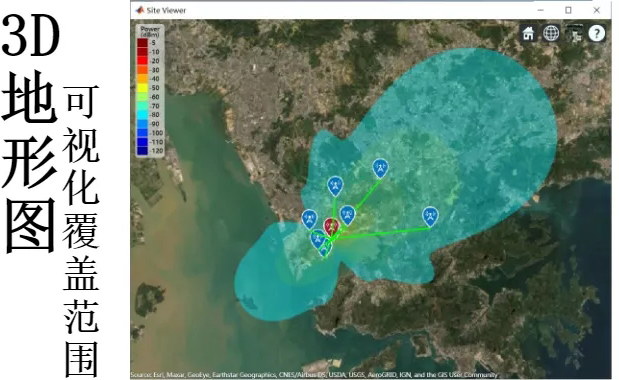Open the basemap imagery picker
Screen dimensions: 619x380
tap(574, 33)
